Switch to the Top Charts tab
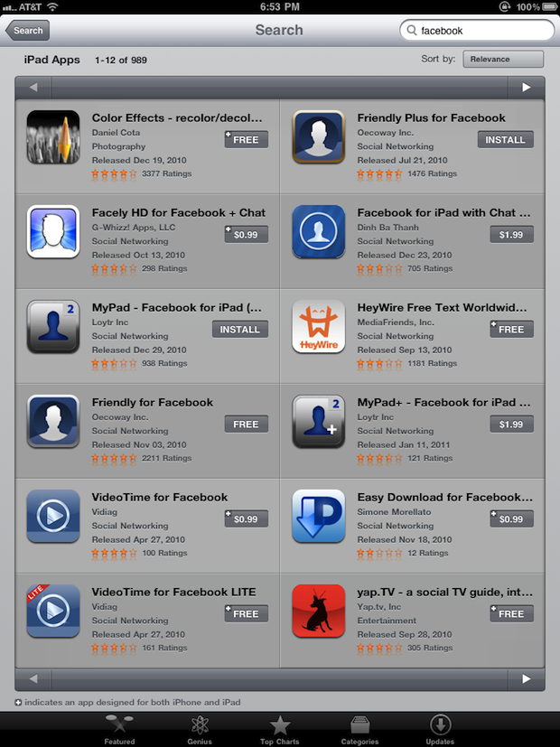This screenshot has height=747, width=560. [279, 730]
